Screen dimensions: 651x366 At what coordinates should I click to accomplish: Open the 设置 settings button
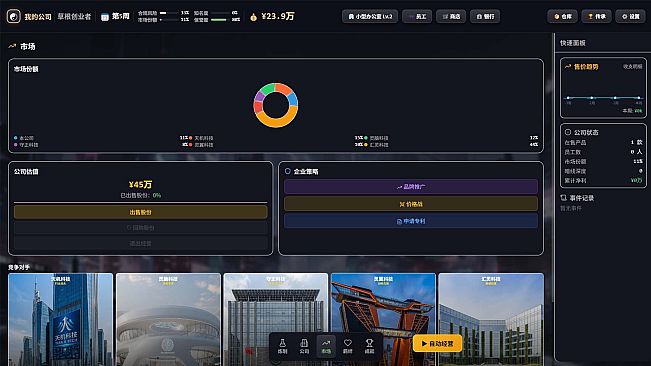(630, 17)
